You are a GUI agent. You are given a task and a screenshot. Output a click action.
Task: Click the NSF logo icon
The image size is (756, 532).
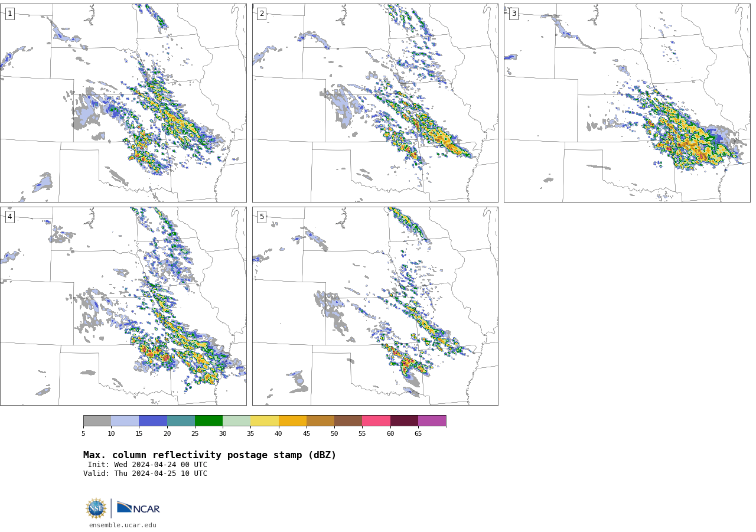[96, 508]
